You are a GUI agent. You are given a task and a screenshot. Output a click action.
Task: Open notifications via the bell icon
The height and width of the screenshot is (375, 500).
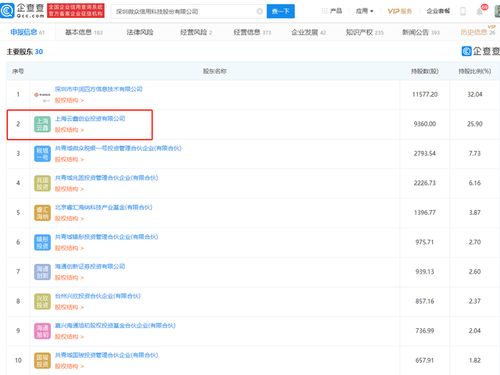pyautogui.click(x=480, y=11)
